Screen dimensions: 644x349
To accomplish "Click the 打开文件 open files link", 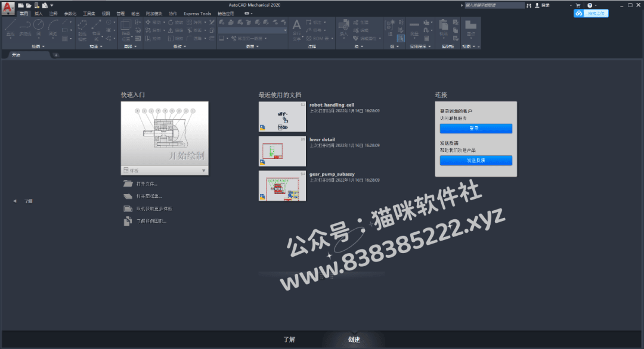I will 140,183.
